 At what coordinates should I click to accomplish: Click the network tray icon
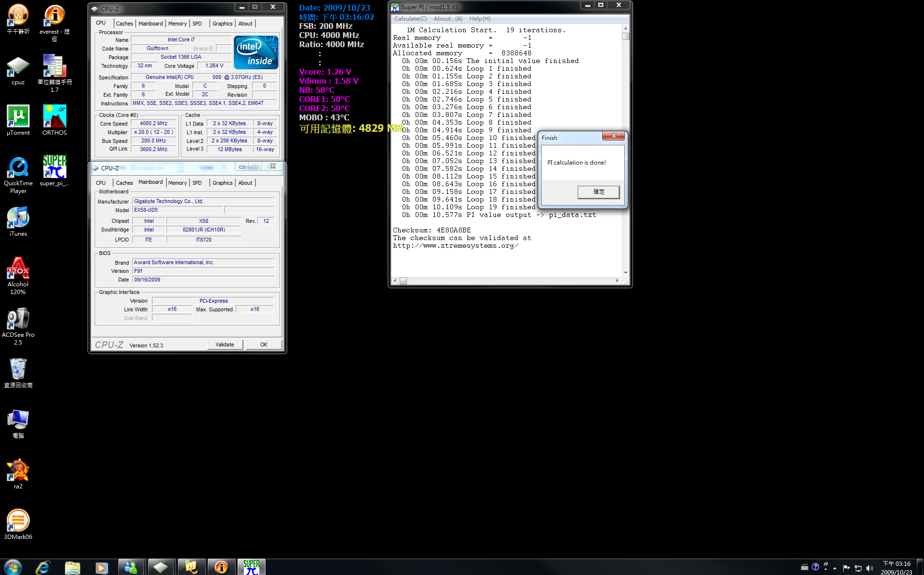[x=858, y=568]
